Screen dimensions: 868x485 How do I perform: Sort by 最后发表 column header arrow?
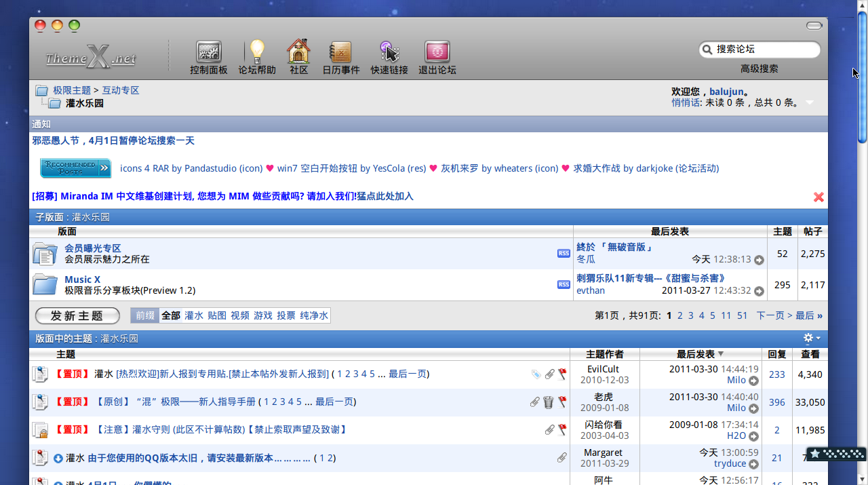coord(721,354)
